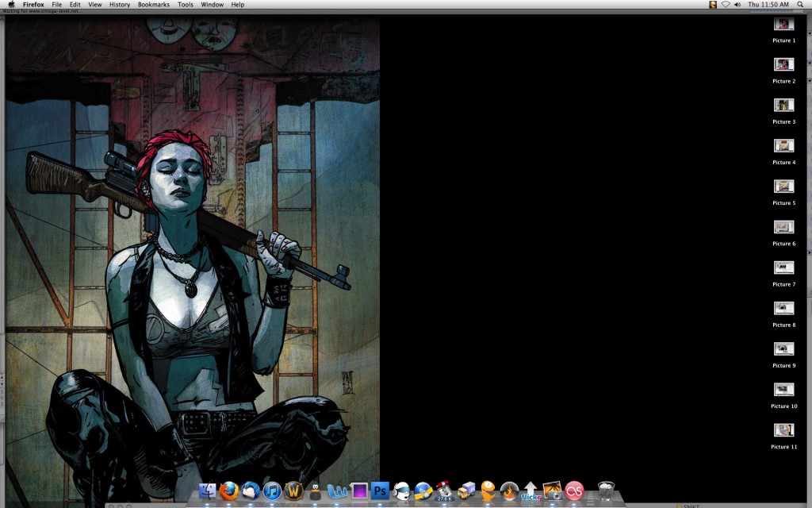Click the headset character Dock icon

coord(402,491)
